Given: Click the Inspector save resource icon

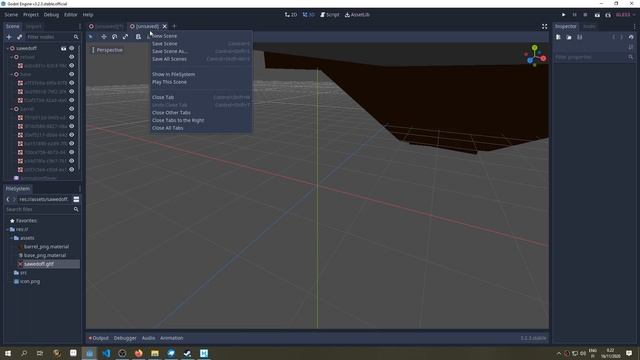Looking at the screenshot, I should tap(580, 37).
